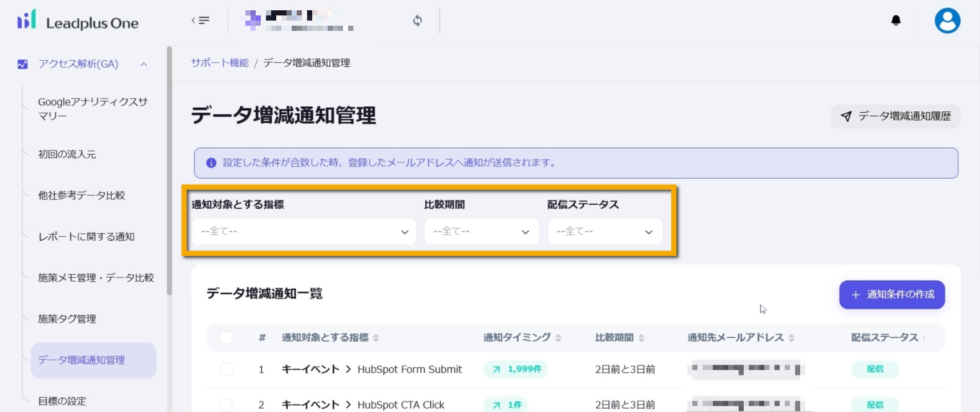Open 他社参考データ比較 from the sidebar
The width and height of the screenshot is (980, 412).
coord(81,195)
